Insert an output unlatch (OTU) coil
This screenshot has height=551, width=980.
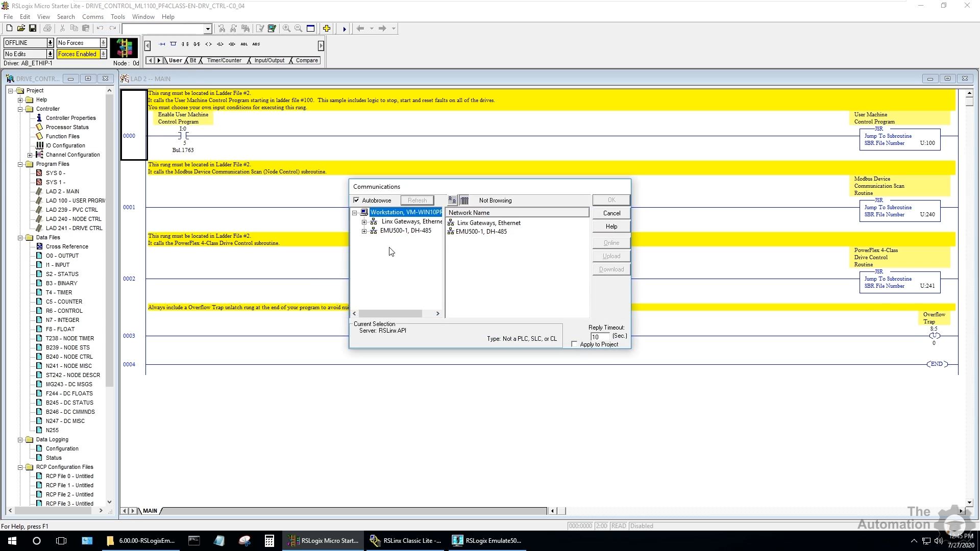232,44
